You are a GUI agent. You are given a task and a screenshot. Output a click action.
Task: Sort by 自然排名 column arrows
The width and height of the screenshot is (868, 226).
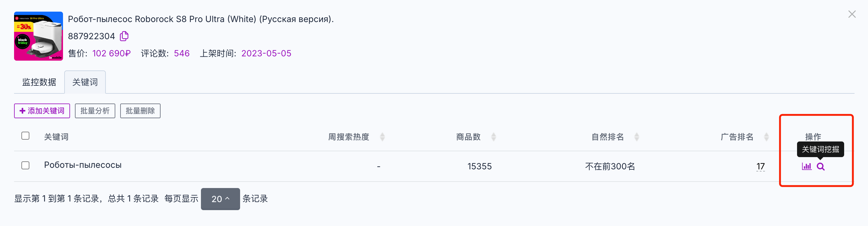click(x=636, y=137)
